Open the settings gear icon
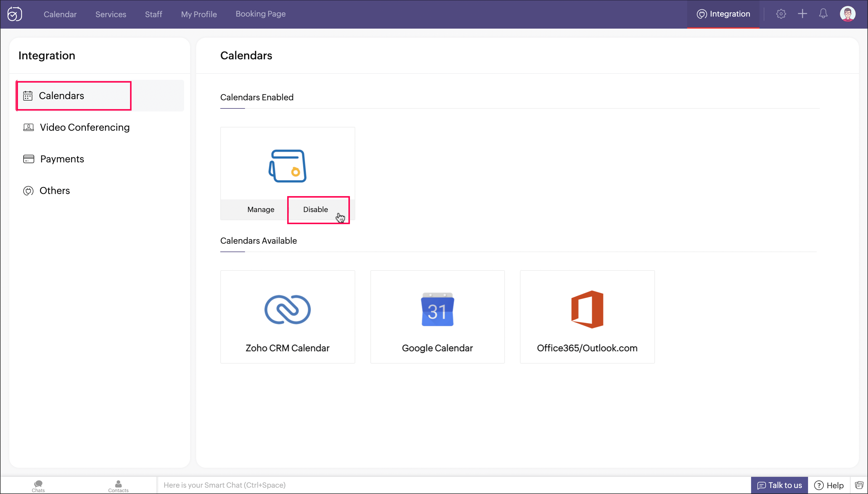 click(x=781, y=14)
